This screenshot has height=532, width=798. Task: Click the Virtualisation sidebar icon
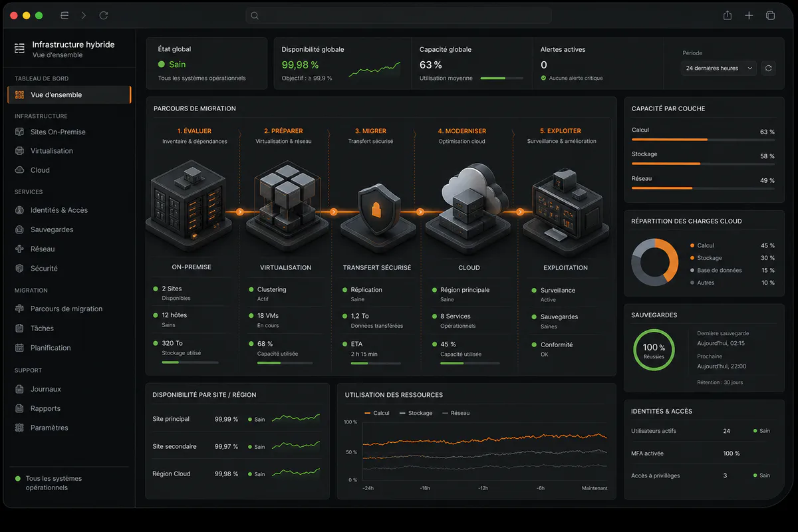click(x=19, y=151)
